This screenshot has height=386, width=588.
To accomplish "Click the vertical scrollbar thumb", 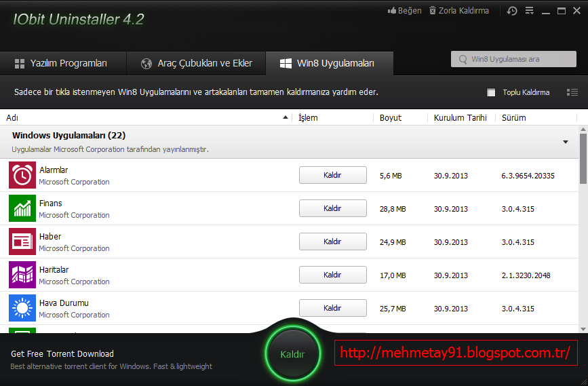I will coord(583,159).
